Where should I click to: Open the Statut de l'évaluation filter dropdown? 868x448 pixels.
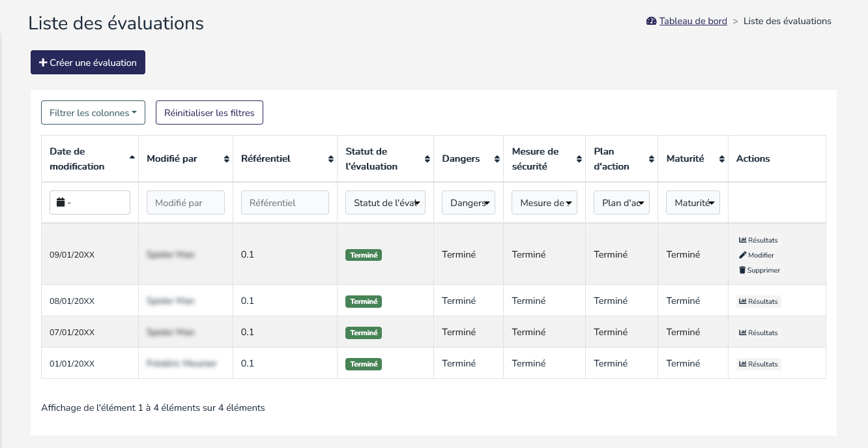(385, 203)
